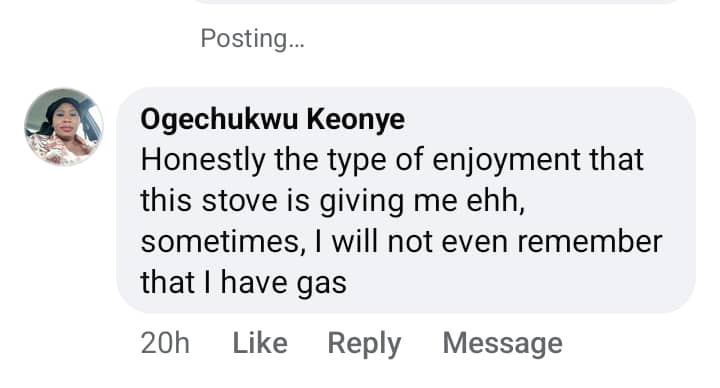720x388 pixels.
Task: Click the word type in the comment
Action: [356, 162]
